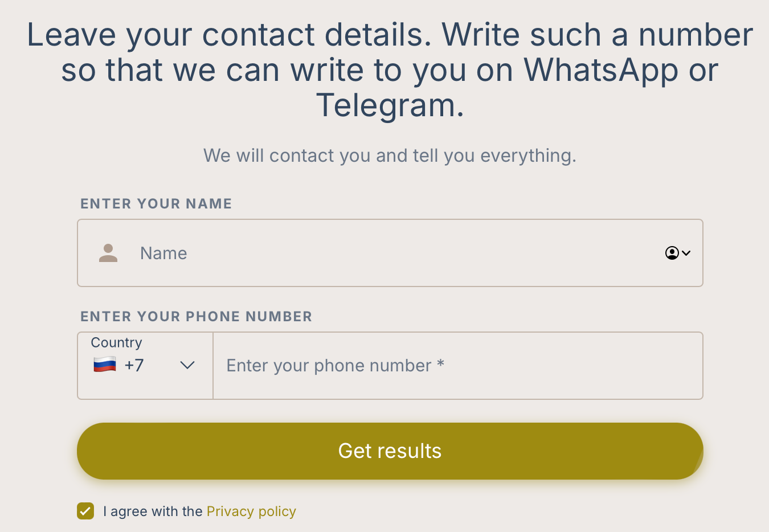Image resolution: width=769 pixels, height=532 pixels.
Task: Click "We will contact you" subtitle text
Action: [x=390, y=155]
